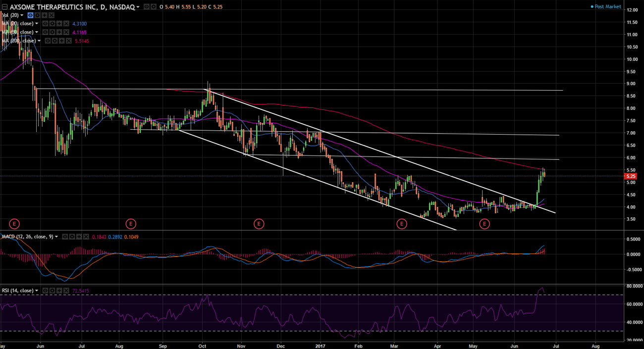Remove the Vol (20) indicator with X

tap(52, 15)
